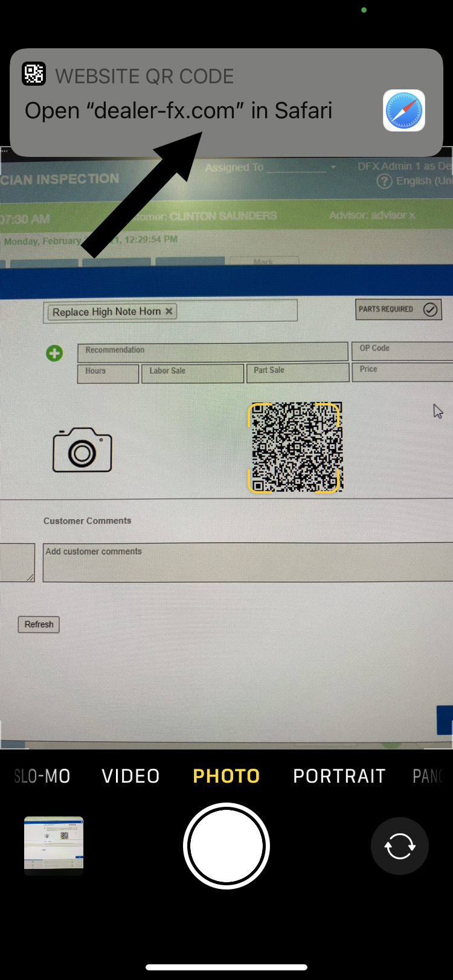Open the "dealer-fx.com" in Safari notification
This screenshot has width=453, height=980.
[x=226, y=103]
